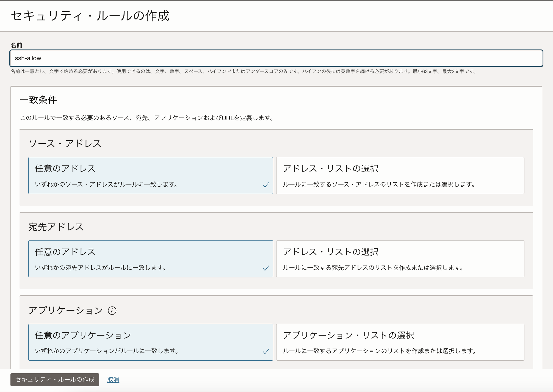Click the checkmark in 任意のアプリケーション card
553x392 pixels.
[x=266, y=351]
